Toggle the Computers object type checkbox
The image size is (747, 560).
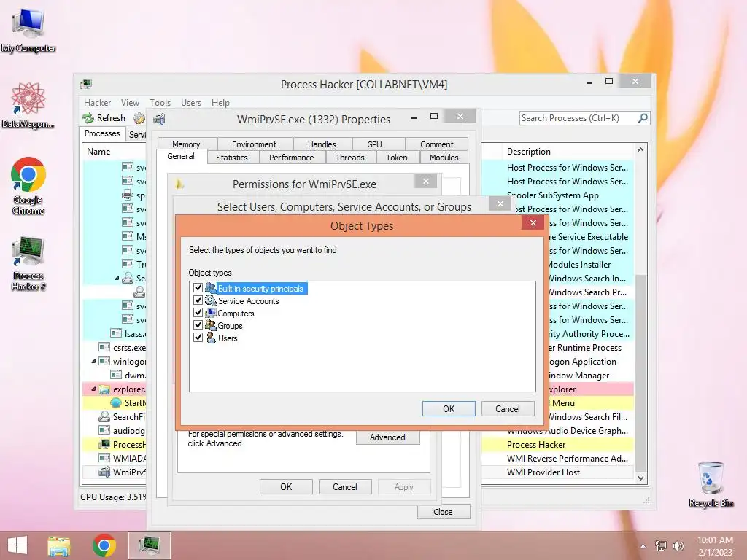[x=198, y=313]
